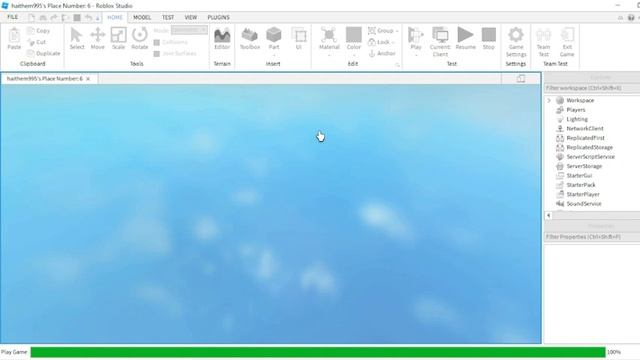Toggle the Join Surfaces checkbox
This screenshot has width=640, height=360.
point(157,54)
